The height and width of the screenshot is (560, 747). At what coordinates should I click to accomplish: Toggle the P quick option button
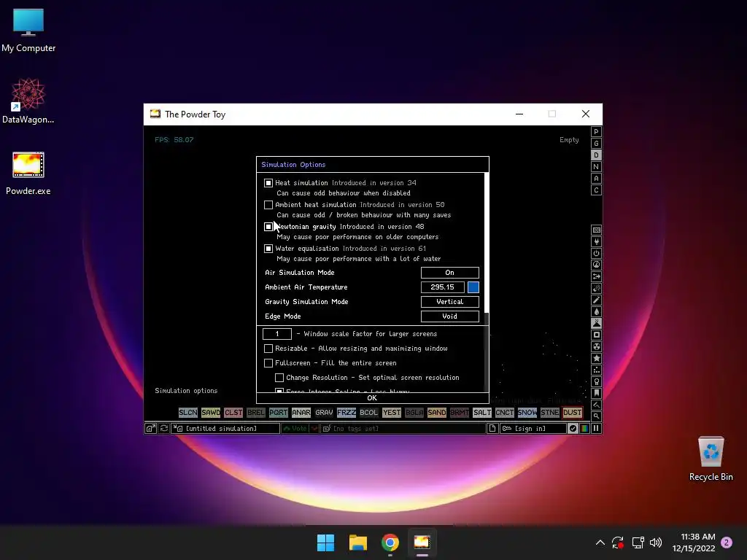(596, 132)
